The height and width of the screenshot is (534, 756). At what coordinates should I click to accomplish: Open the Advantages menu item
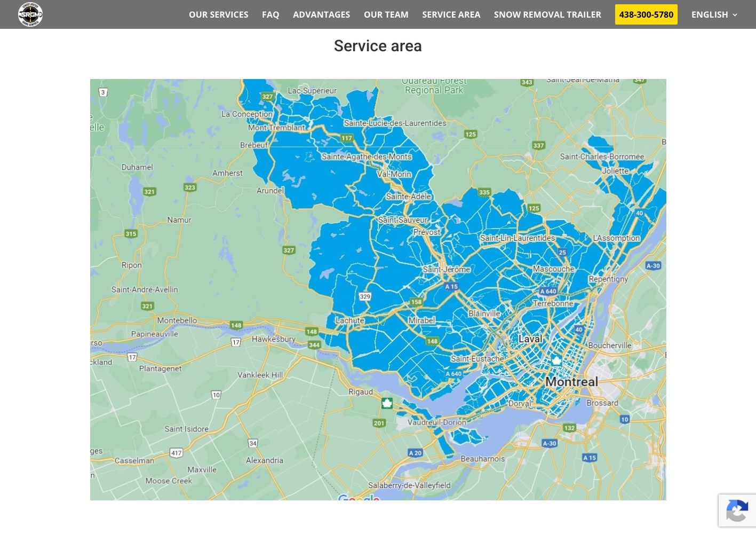pos(321,14)
